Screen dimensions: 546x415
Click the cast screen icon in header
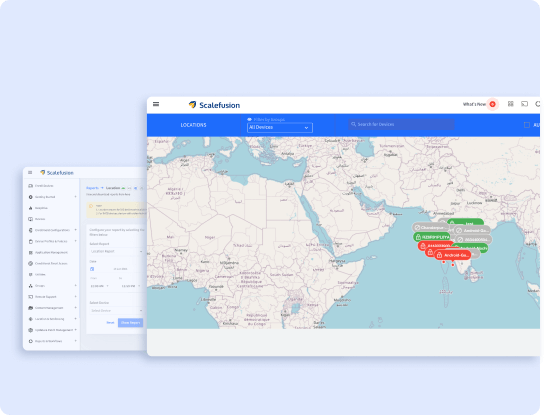point(524,104)
